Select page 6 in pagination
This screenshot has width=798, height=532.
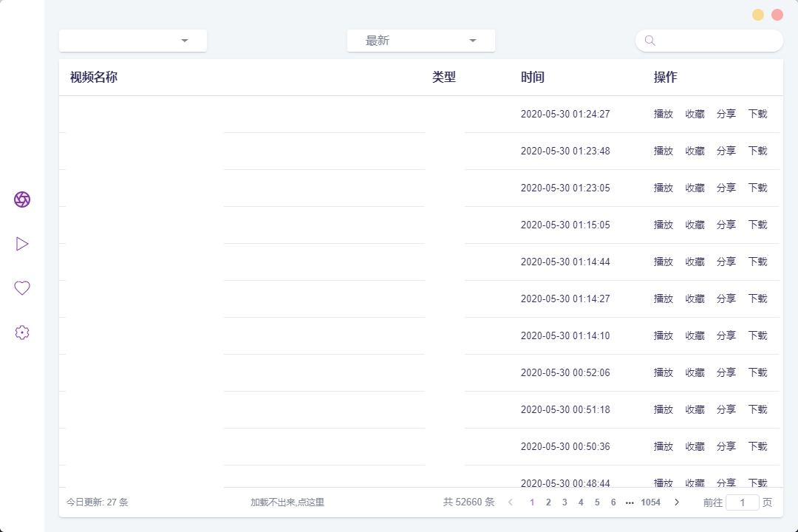(613, 502)
